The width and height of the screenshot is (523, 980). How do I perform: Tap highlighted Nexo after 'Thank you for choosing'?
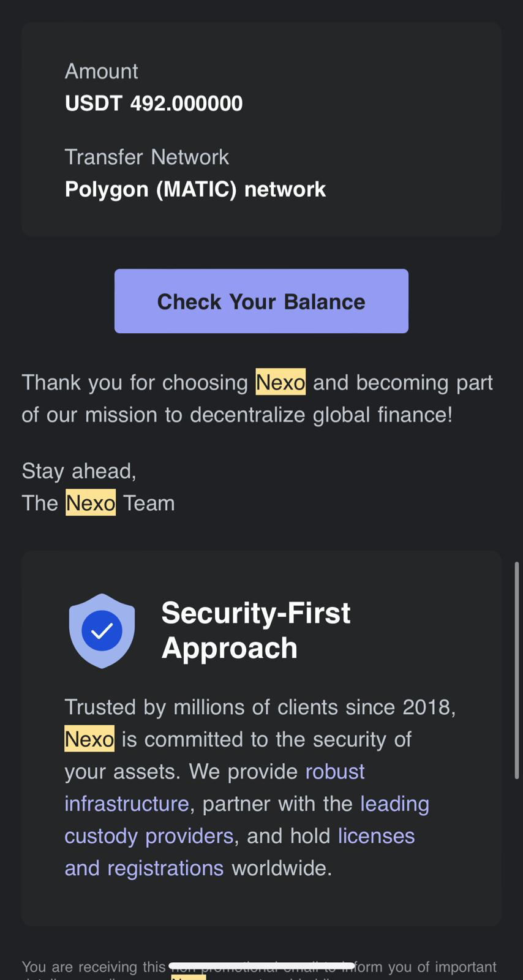[280, 382]
